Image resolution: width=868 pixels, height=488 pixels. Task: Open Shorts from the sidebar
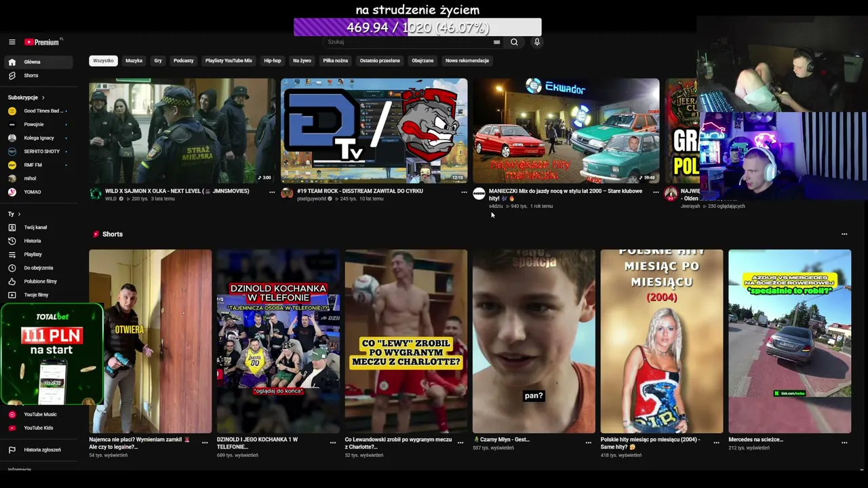(x=37, y=75)
